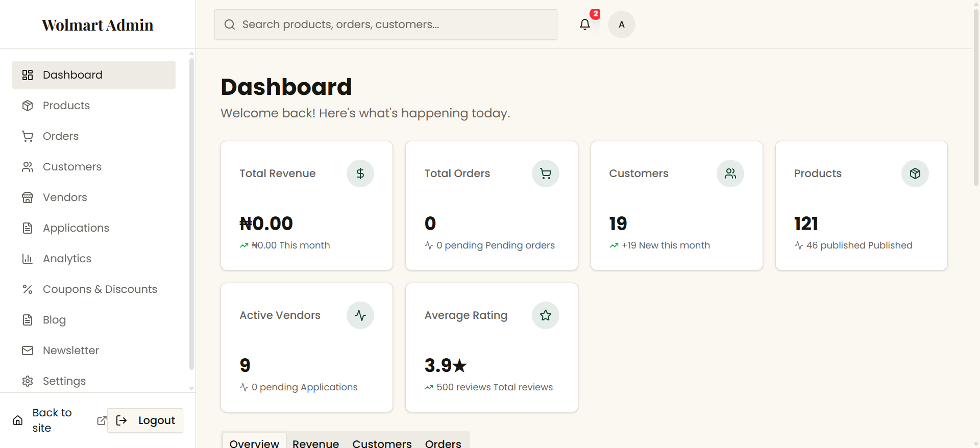Click the Settings gear icon in sidebar
Image resolution: width=980 pixels, height=448 pixels.
(x=28, y=381)
